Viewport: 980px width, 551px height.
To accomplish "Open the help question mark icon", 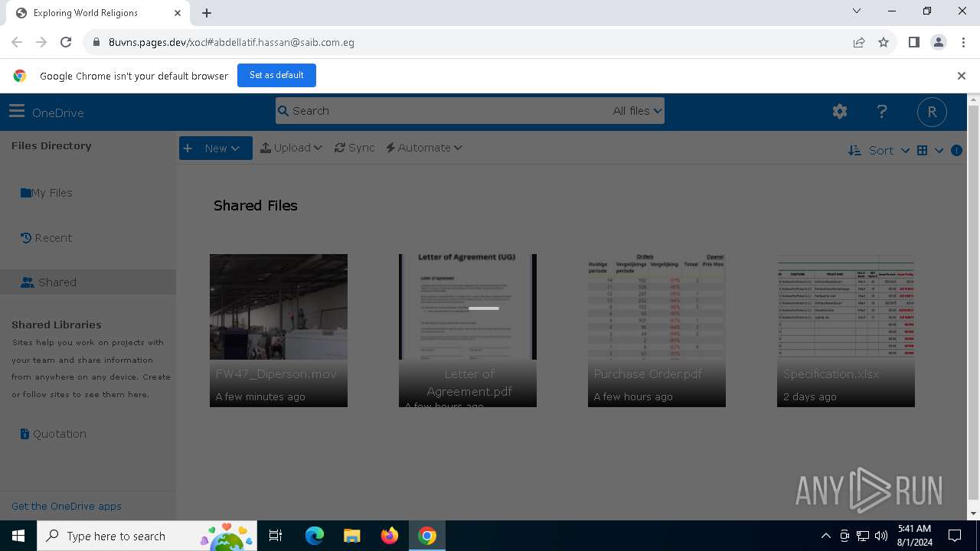I will point(882,112).
